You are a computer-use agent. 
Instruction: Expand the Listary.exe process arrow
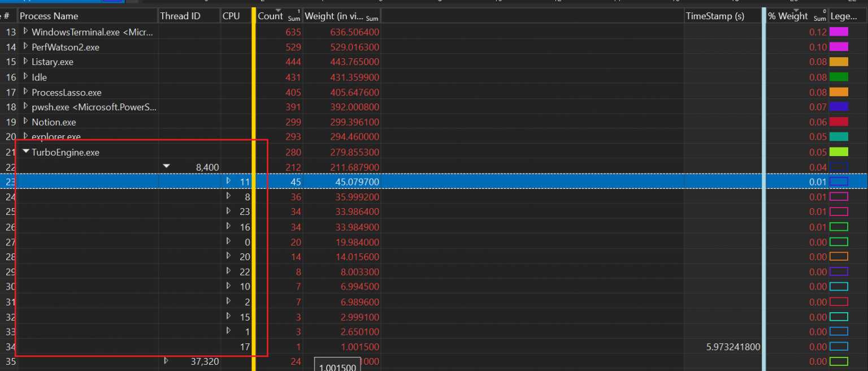point(25,62)
